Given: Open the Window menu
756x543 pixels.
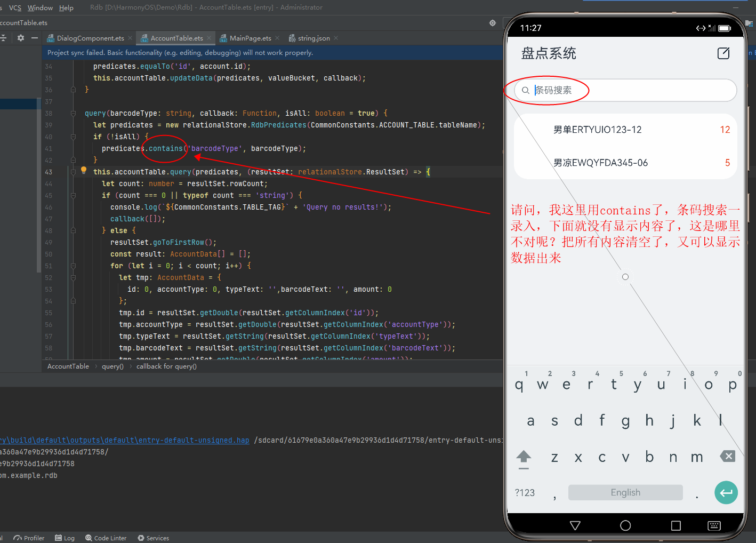Looking at the screenshot, I should pyautogui.click(x=40, y=7).
